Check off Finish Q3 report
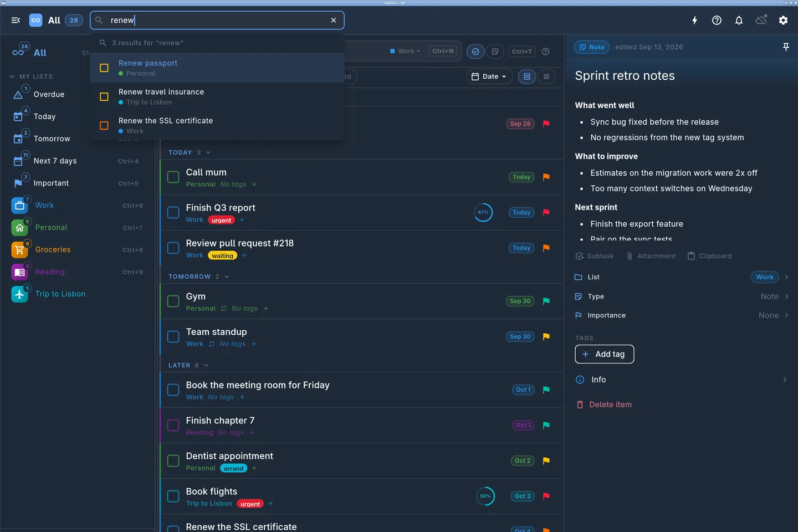This screenshot has width=798, height=532. pos(173,213)
